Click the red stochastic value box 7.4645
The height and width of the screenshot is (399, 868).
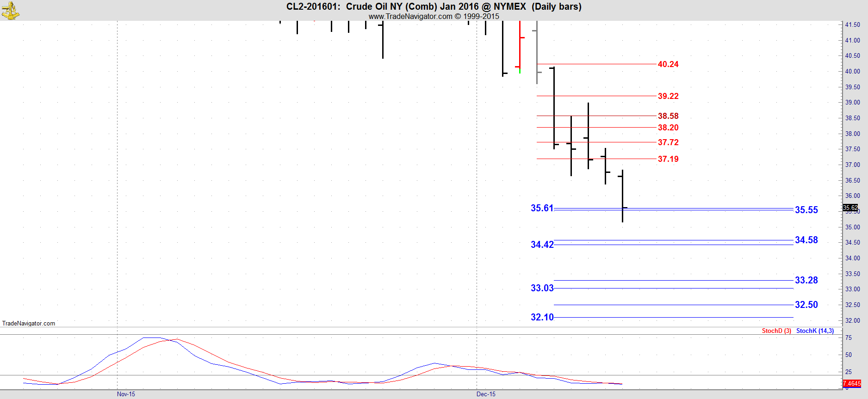851,383
